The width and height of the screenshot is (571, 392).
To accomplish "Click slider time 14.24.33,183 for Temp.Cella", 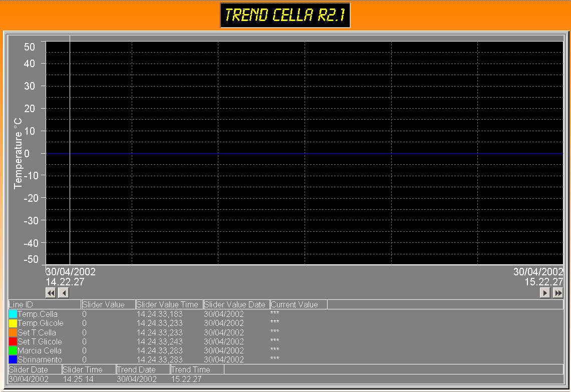I will pos(159,314).
